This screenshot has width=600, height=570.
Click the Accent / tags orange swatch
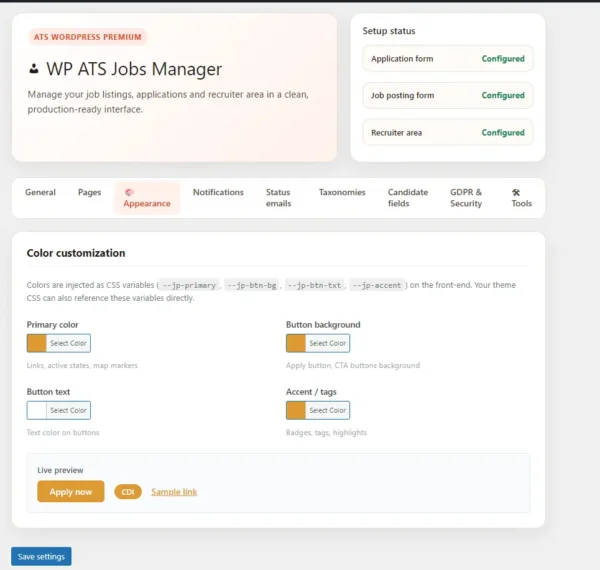coord(296,410)
